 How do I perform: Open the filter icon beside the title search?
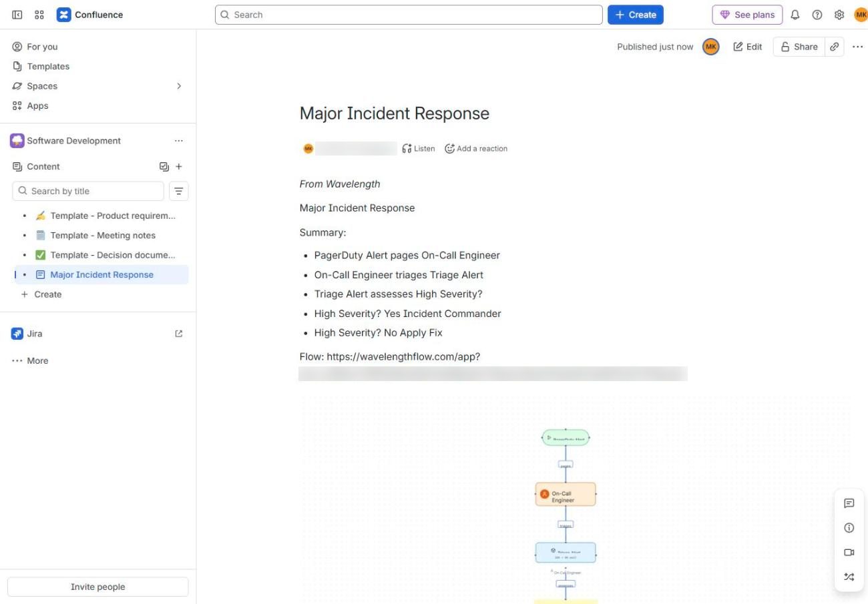[x=179, y=191]
